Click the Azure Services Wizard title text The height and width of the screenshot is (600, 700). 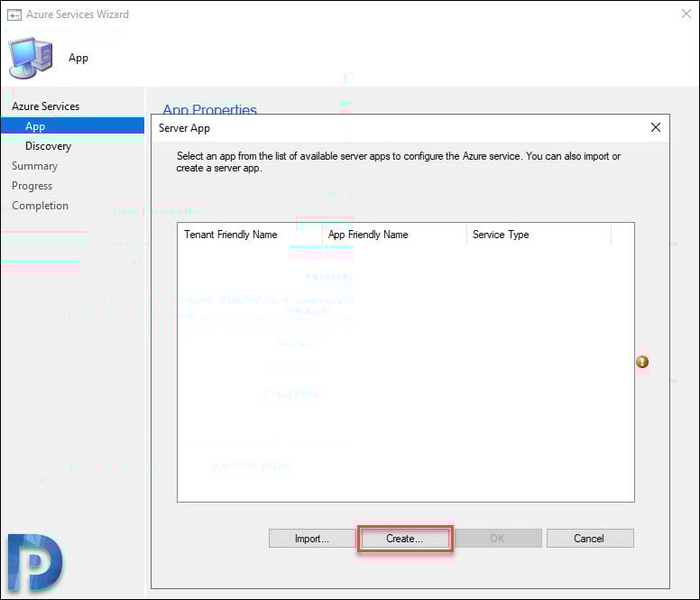pyautogui.click(x=78, y=14)
